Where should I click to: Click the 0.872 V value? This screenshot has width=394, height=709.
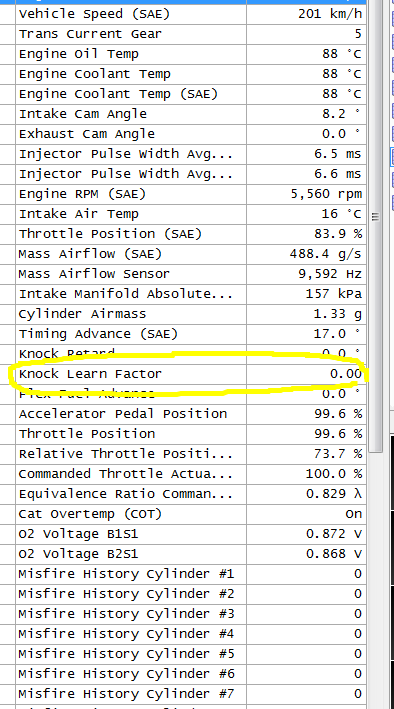[x=334, y=534]
